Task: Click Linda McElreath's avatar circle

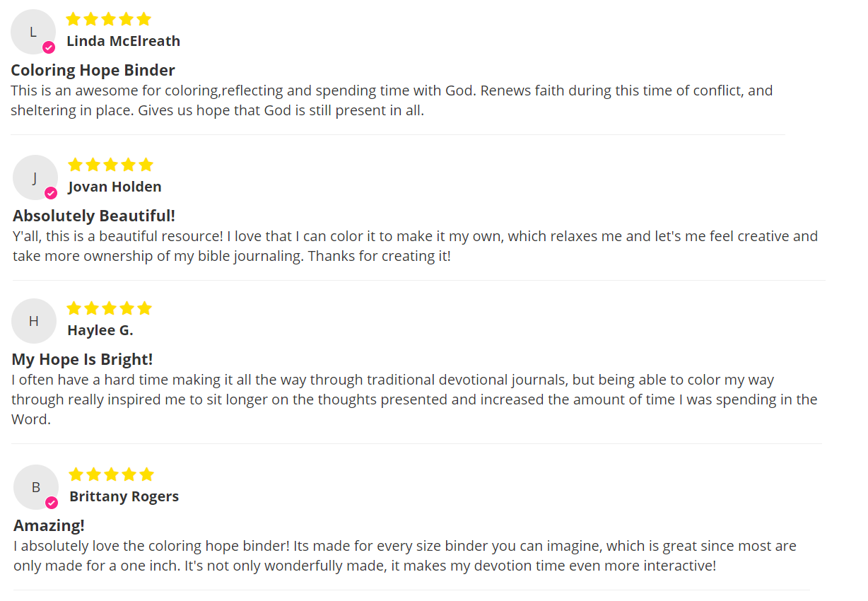Action: pos(33,32)
